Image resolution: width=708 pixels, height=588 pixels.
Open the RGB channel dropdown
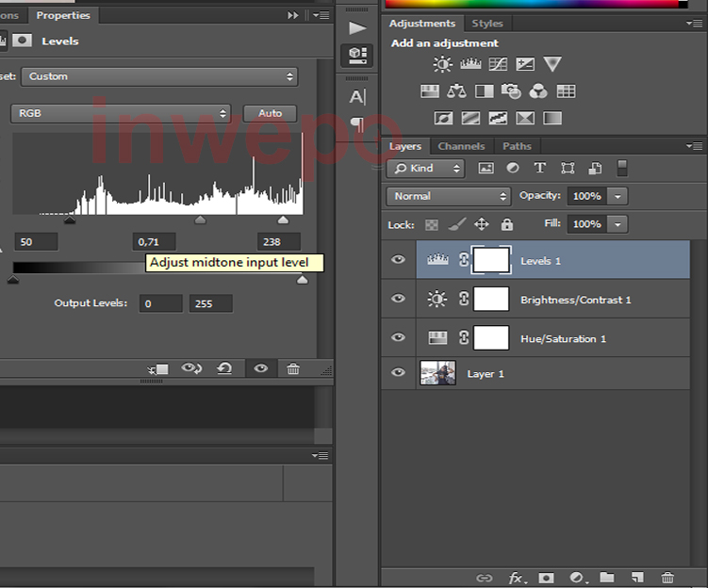click(x=120, y=113)
